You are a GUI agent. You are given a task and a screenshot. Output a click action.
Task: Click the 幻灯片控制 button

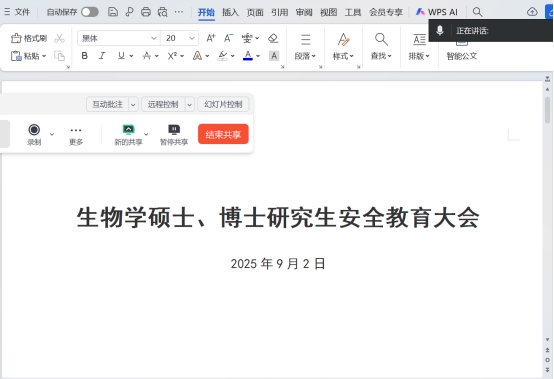[x=223, y=104]
